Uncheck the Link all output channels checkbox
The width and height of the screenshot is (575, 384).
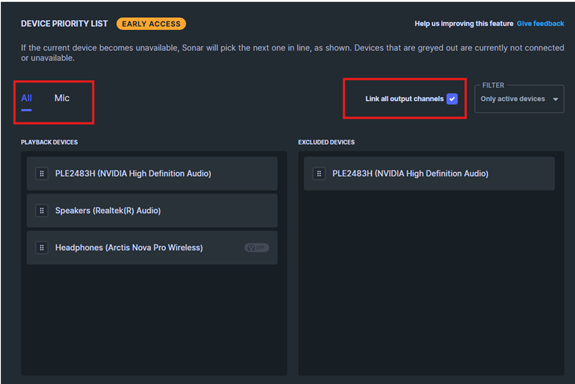pyautogui.click(x=452, y=99)
